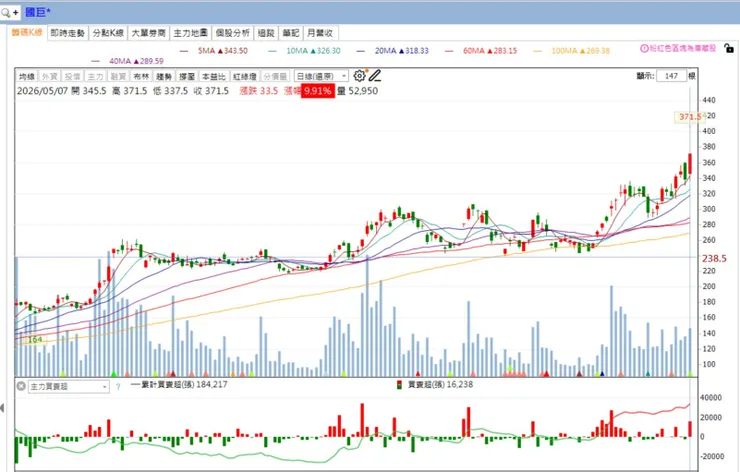Toggle 本益比 P/E ratio button

(x=213, y=76)
